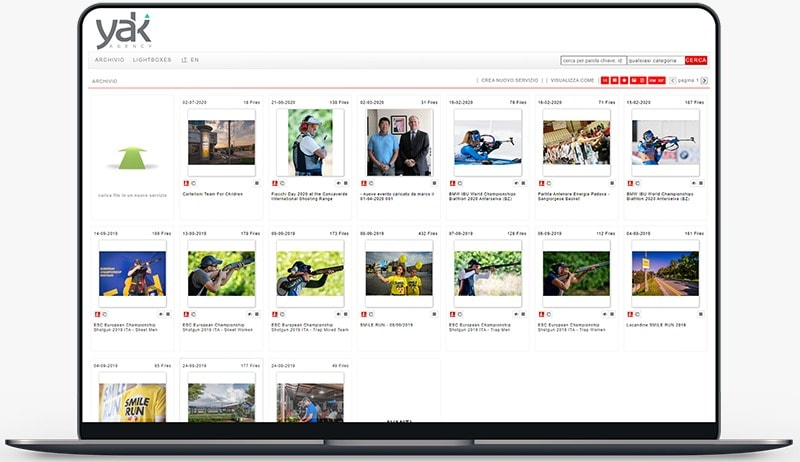Open the SMILE RUN 08/09/2019 thumbnail
Screen dimensions: 800x462
(x=399, y=273)
